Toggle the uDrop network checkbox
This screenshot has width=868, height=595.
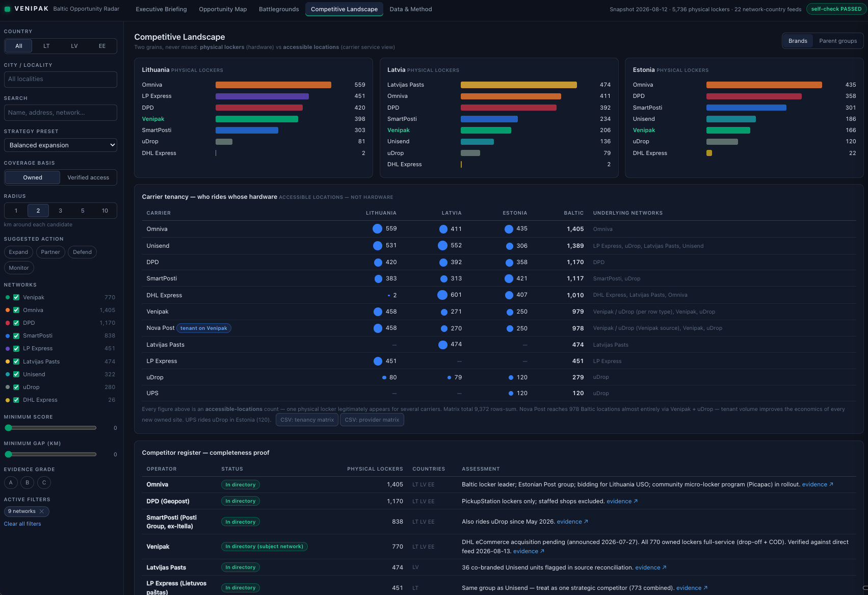[16, 387]
